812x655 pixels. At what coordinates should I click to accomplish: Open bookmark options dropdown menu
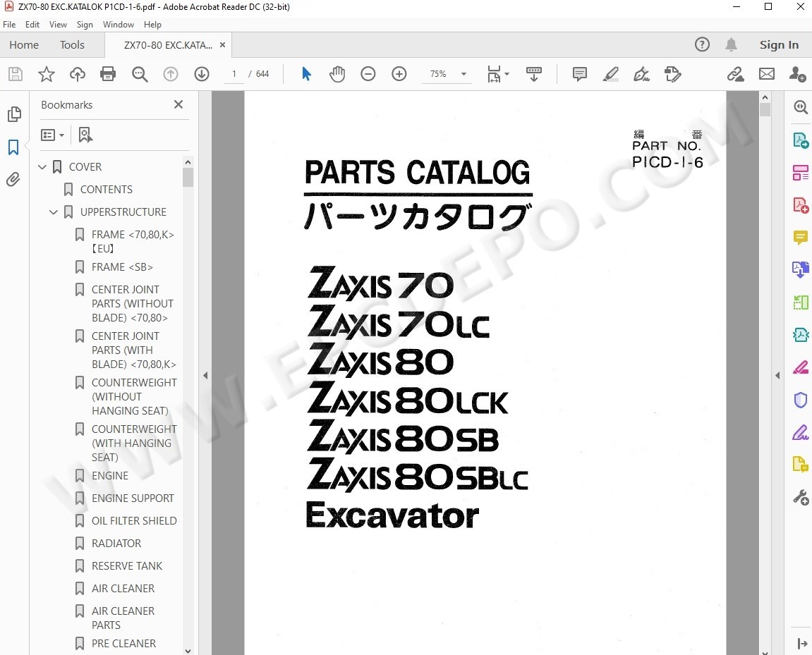(x=53, y=135)
